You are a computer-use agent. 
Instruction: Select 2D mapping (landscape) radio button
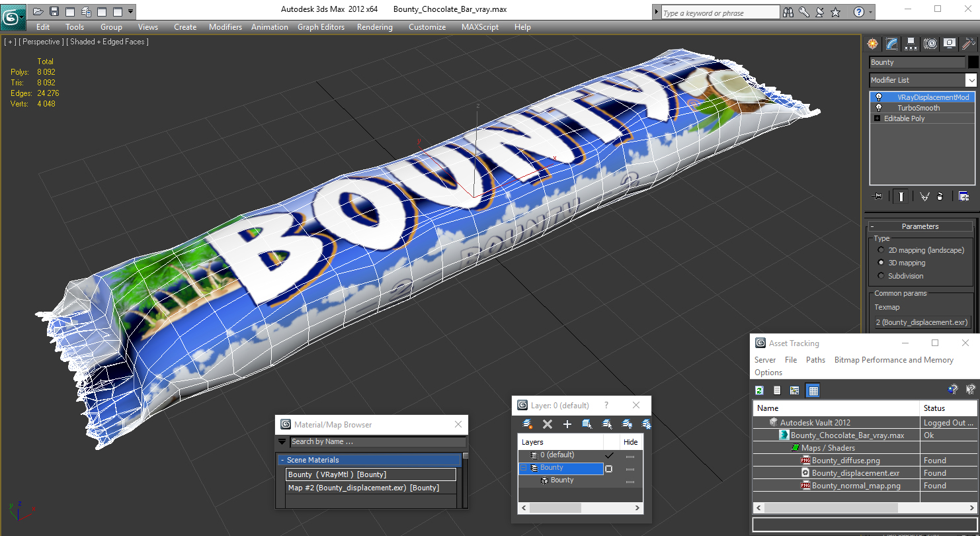pyautogui.click(x=881, y=250)
